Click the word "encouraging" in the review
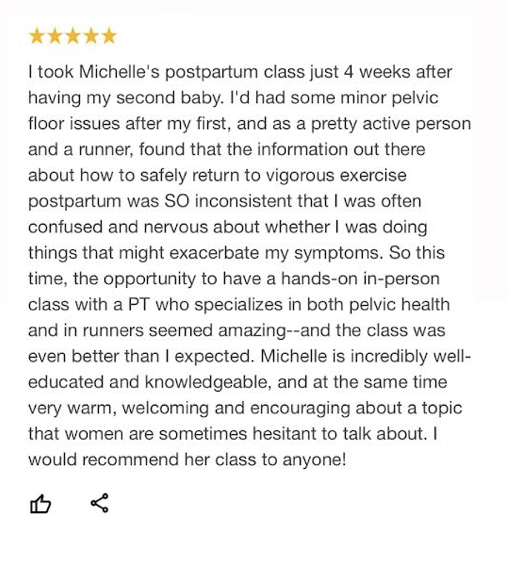 [300, 408]
